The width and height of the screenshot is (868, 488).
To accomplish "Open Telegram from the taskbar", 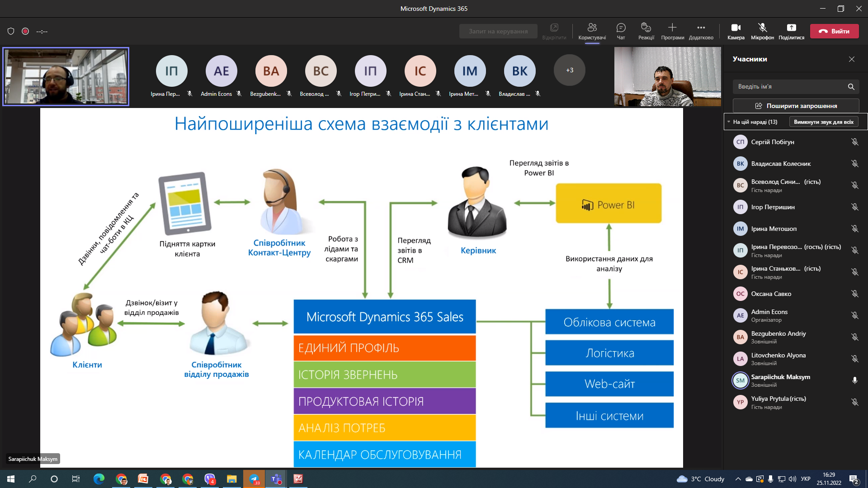I will [x=254, y=479].
